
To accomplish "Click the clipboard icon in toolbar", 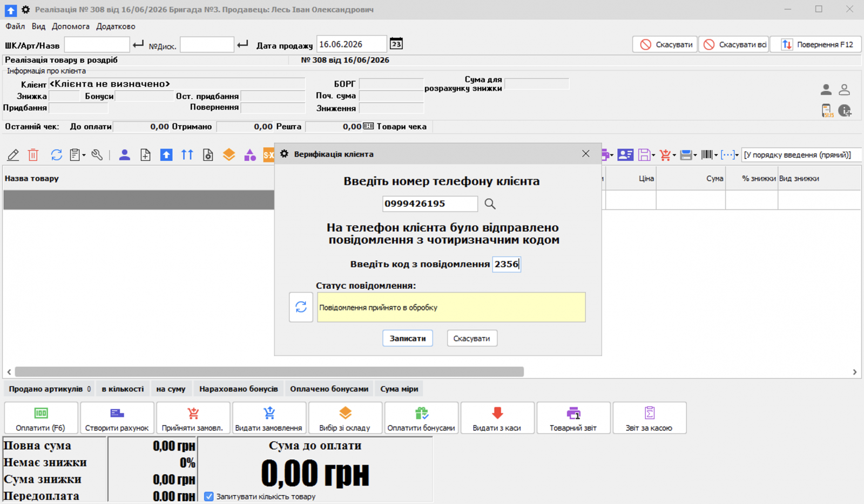I will pos(75,155).
